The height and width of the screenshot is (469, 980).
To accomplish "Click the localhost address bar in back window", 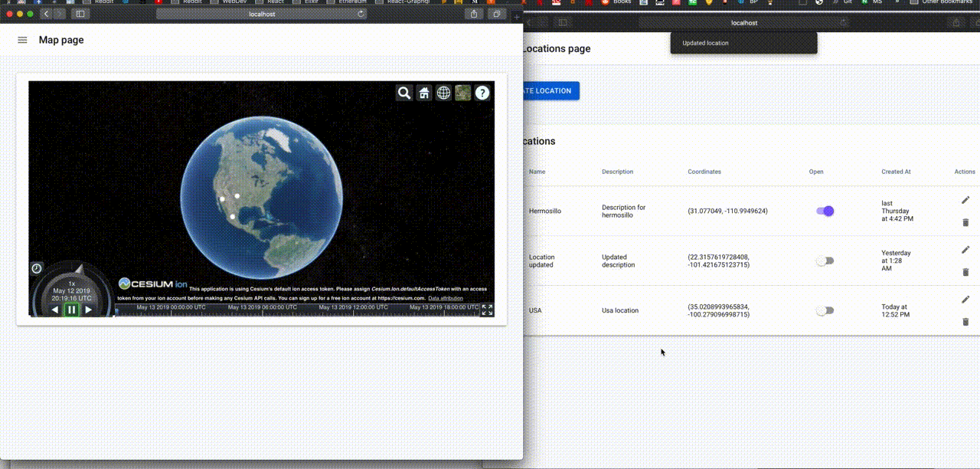I will click(x=743, y=23).
